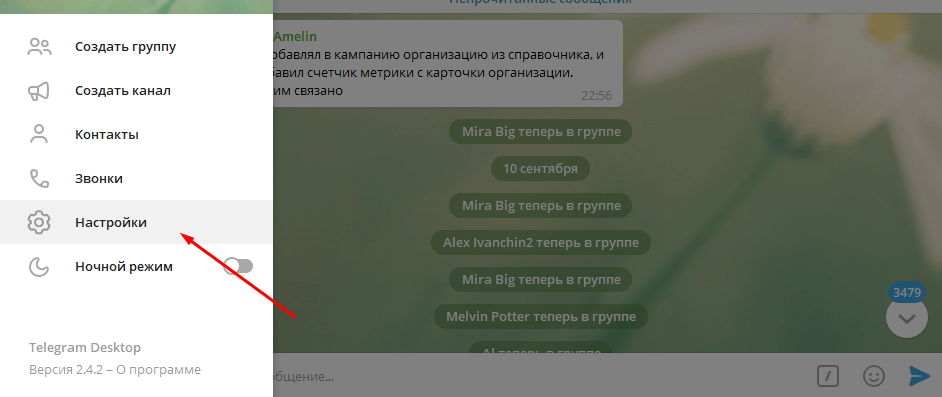Open the emoji smiley picker
The image size is (942, 397).
point(874,376)
